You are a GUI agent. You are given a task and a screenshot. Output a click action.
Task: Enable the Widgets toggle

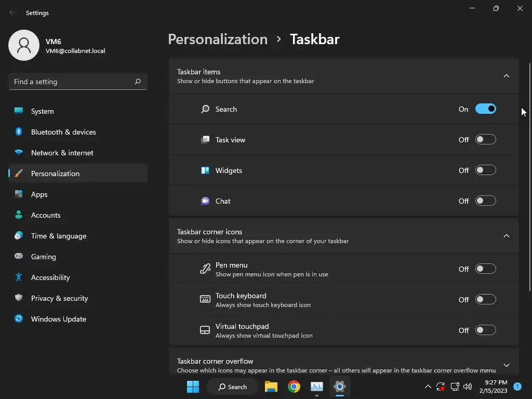click(486, 170)
